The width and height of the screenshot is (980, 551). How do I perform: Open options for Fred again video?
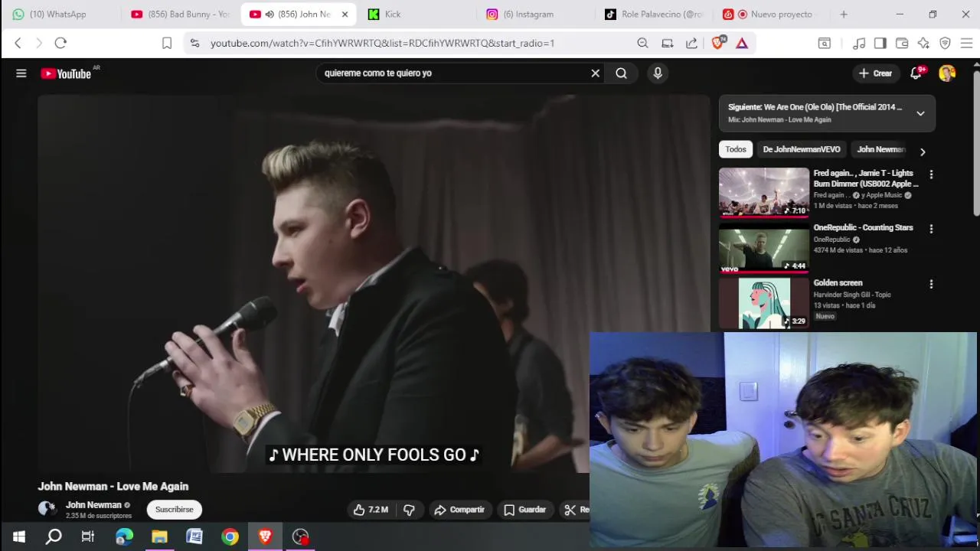(x=931, y=174)
